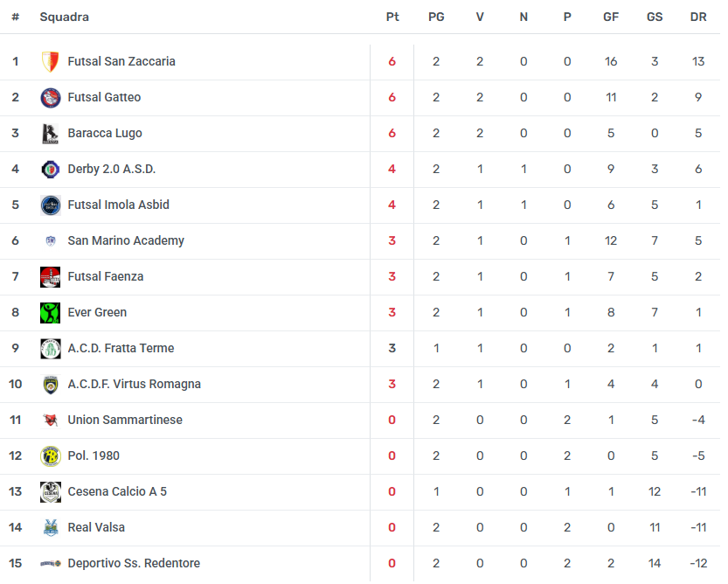
Task: Click the Futsal Gatteo team logo
Action: [50, 98]
